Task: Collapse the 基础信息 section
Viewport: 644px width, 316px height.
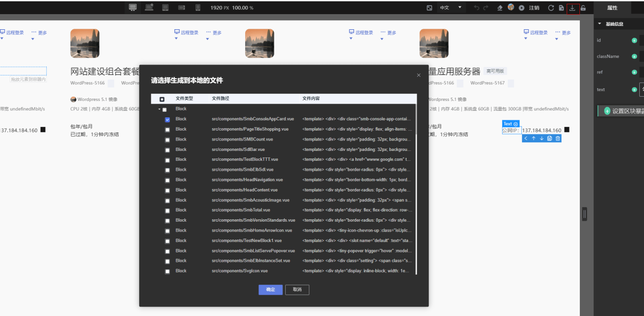Action: [x=600, y=24]
